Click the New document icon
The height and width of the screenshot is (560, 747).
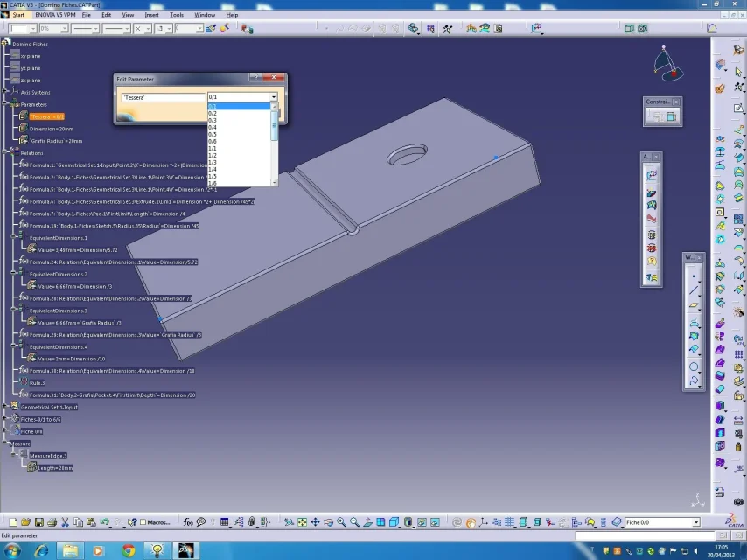click(13, 522)
